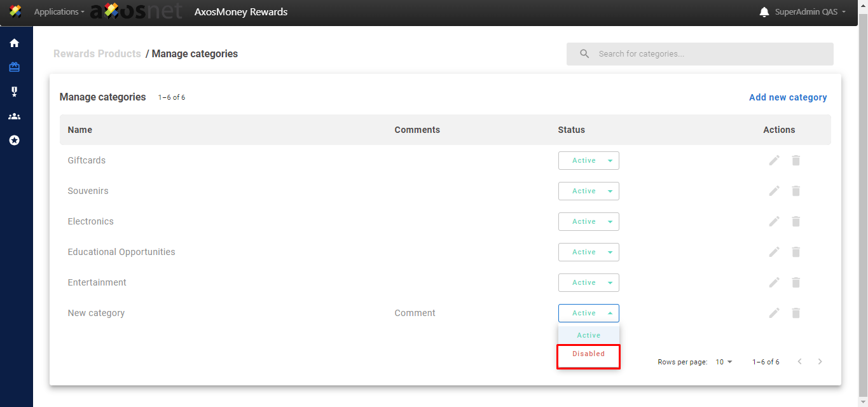This screenshot has width=868, height=407.
Task: Click the rewards gift icon in sidebar
Action: (x=14, y=67)
